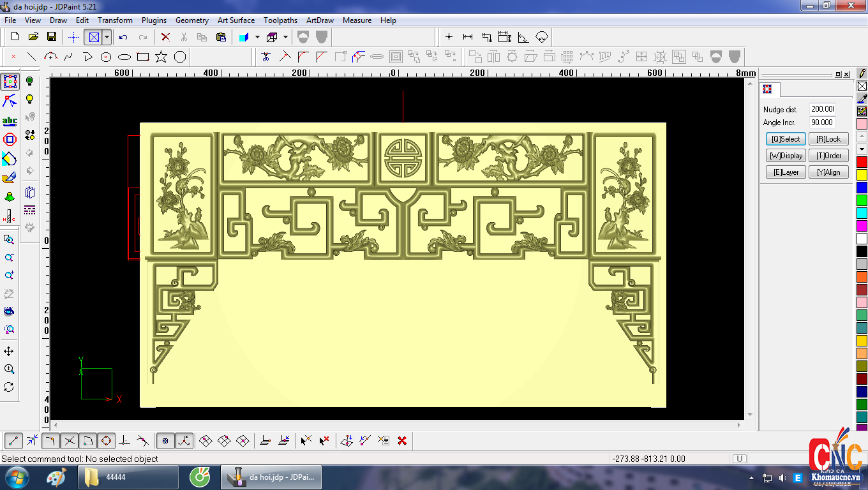Open the Art Surface menu
The height and width of the screenshot is (490, 868).
pos(236,20)
